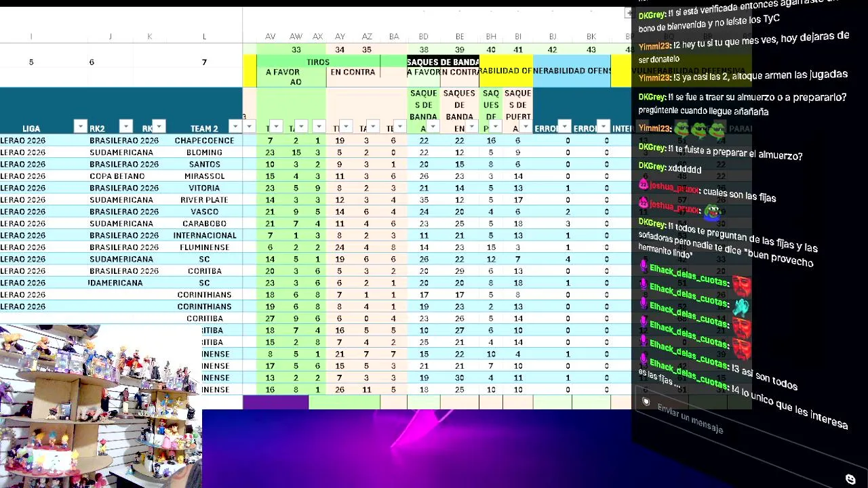Click the icon left of 'Enviar un mensaje'
This screenshot has height=488, width=868.
646,402
